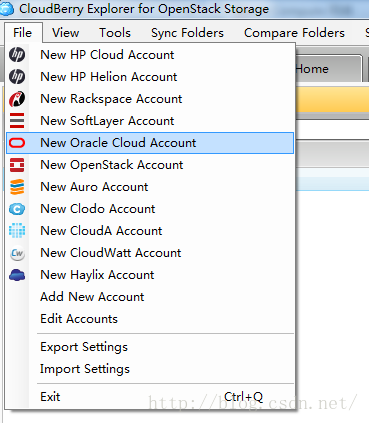Image resolution: width=369 pixels, height=423 pixels.
Task: Choose New CloudWatt Account
Action: click(150, 253)
